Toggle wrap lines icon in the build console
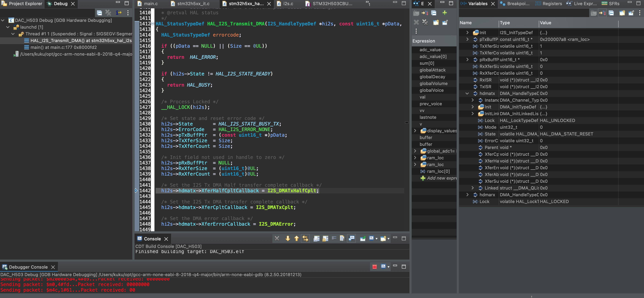 point(334,238)
